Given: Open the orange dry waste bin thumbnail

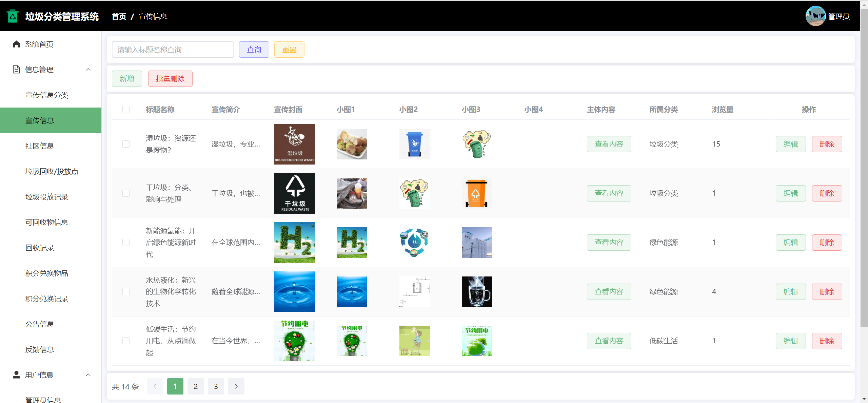Looking at the screenshot, I should point(477,193).
